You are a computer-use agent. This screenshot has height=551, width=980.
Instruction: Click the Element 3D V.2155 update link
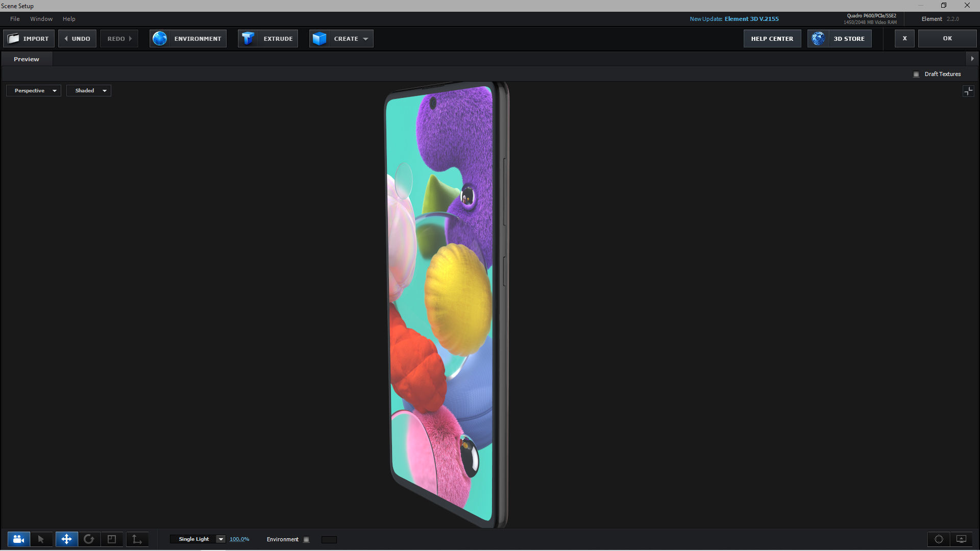click(752, 19)
